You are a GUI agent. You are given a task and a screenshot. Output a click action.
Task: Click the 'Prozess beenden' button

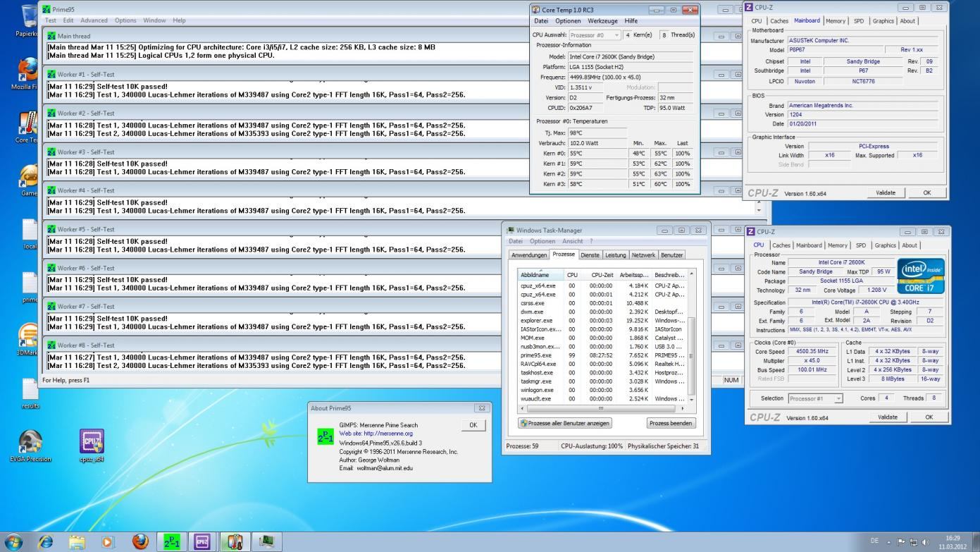(x=671, y=423)
